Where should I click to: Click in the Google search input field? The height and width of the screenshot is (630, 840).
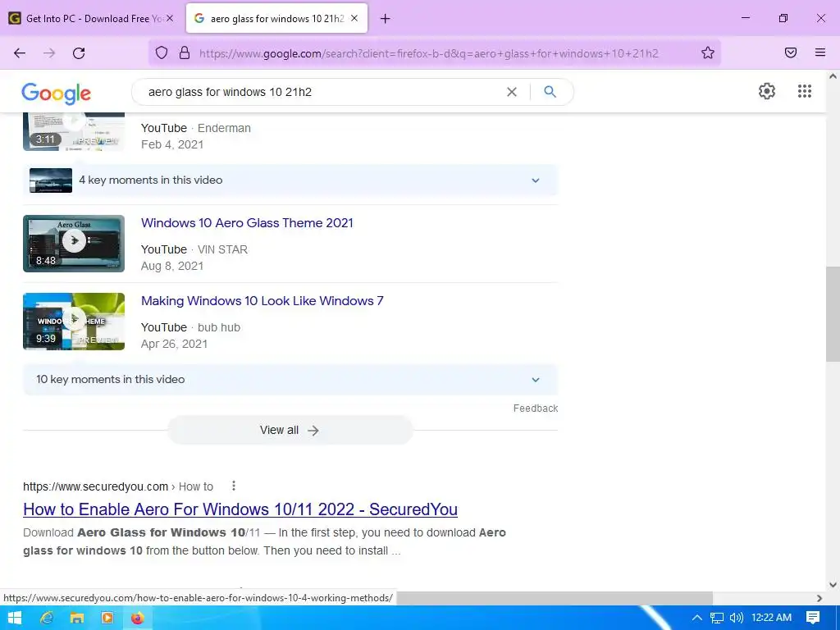322,92
